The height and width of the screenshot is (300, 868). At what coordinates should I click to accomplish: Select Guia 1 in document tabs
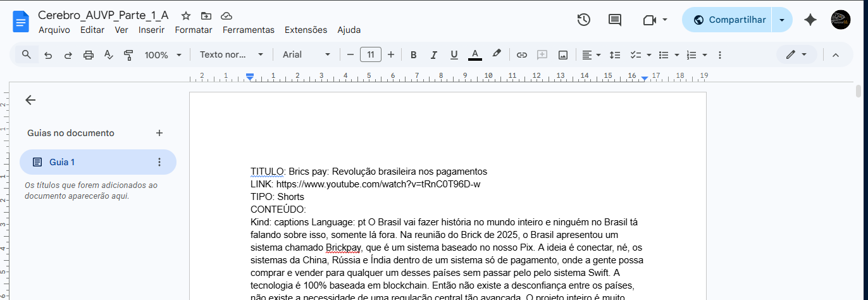click(62, 162)
